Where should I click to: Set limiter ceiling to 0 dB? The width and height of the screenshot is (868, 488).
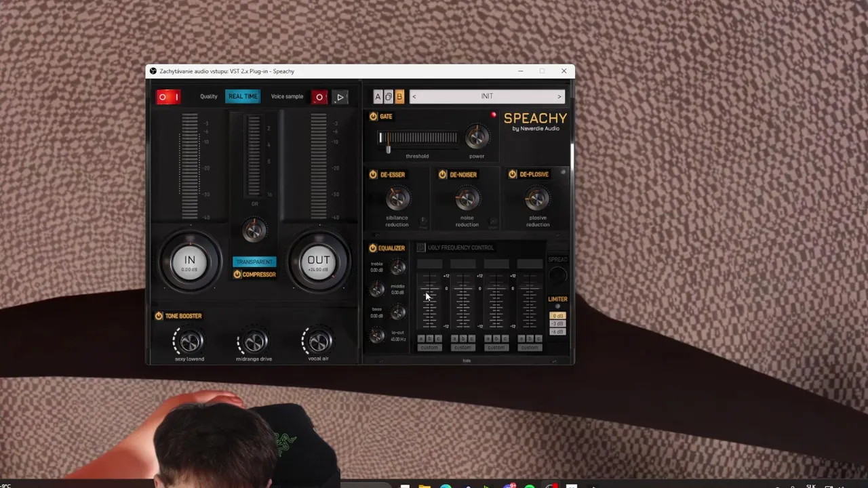(x=557, y=316)
